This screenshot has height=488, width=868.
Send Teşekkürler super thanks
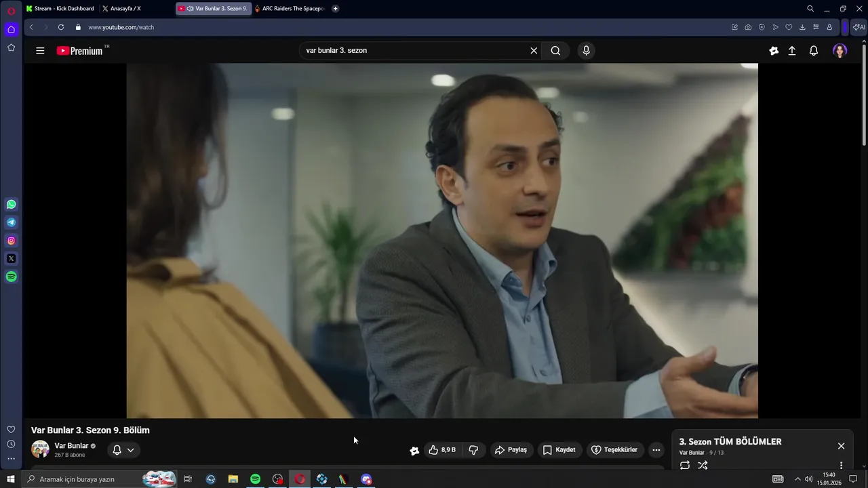[614, 450]
